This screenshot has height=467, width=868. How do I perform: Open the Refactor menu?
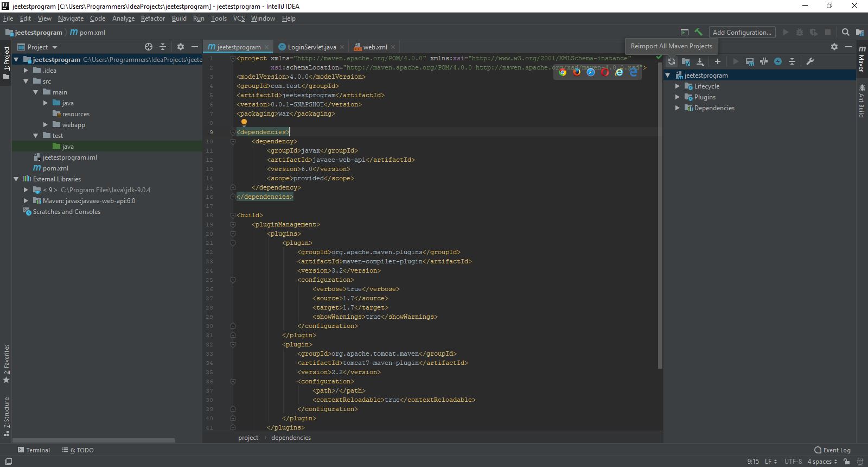tap(152, 18)
